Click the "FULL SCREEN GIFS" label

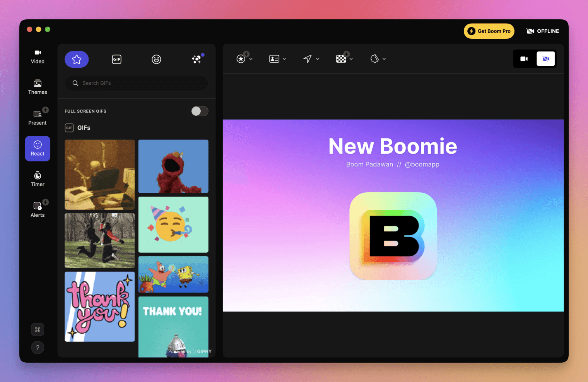pos(85,111)
